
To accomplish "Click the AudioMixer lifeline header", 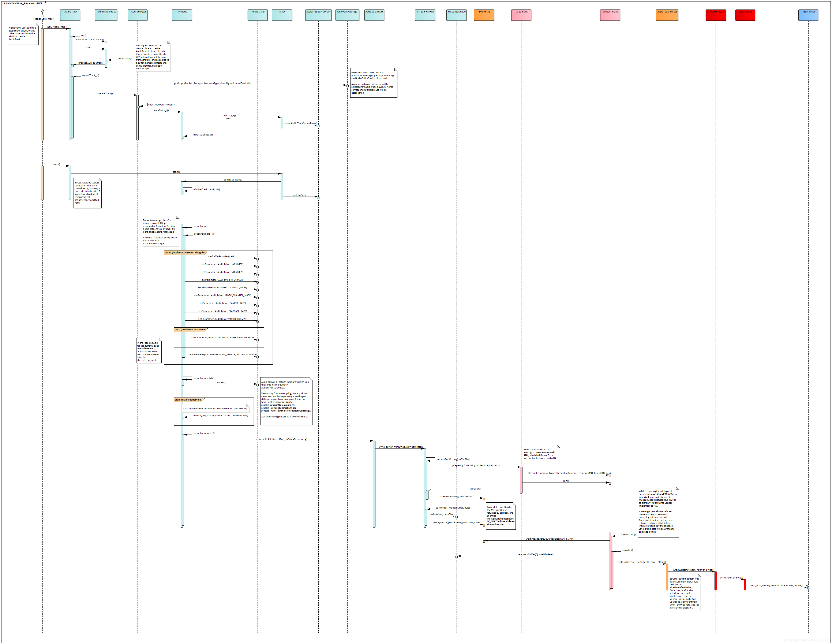I will coord(258,15).
